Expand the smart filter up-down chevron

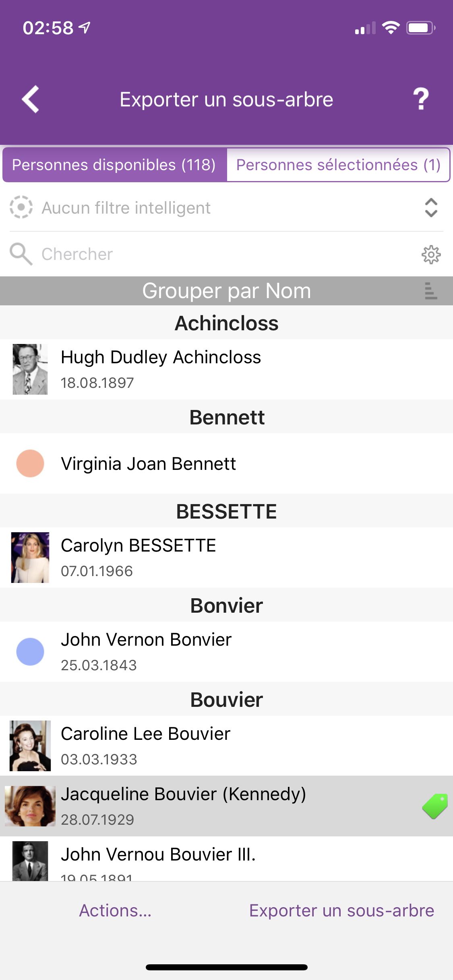click(431, 208)
